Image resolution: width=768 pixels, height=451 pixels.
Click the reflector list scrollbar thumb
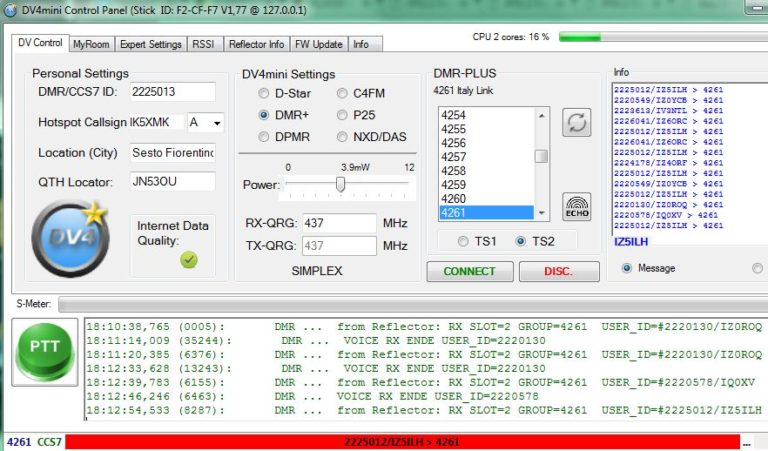pyautogui.click(x=541, y=156)
